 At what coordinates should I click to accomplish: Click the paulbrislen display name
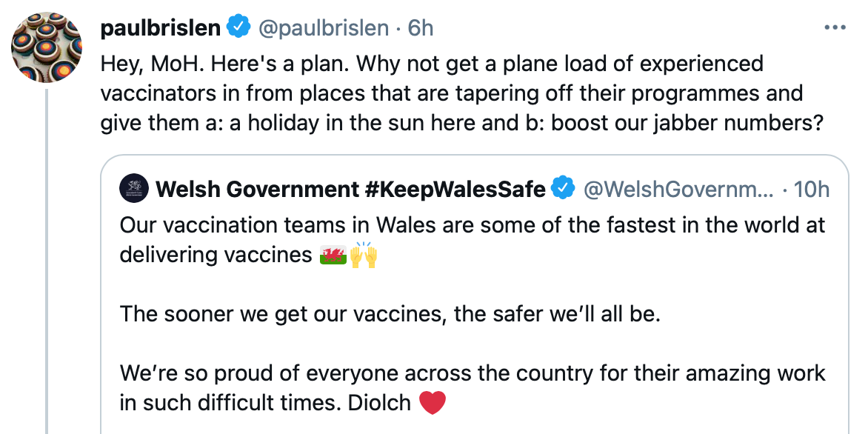[160, 28]
